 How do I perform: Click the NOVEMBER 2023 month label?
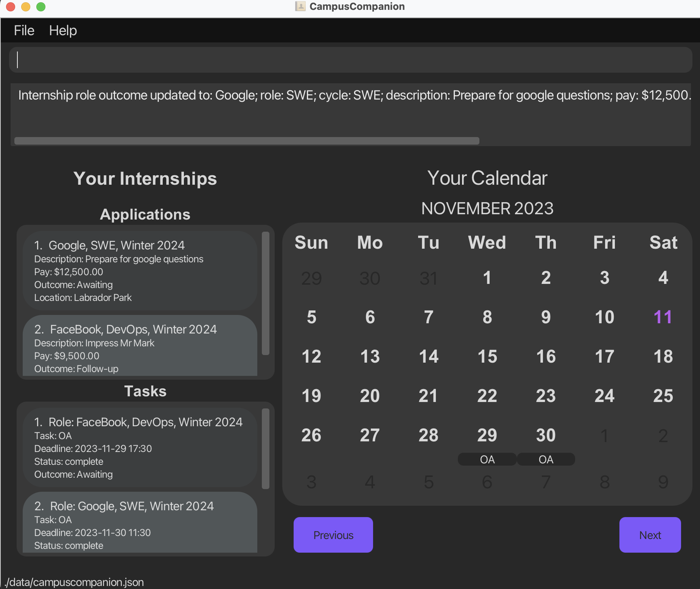[x=487, y=209]
